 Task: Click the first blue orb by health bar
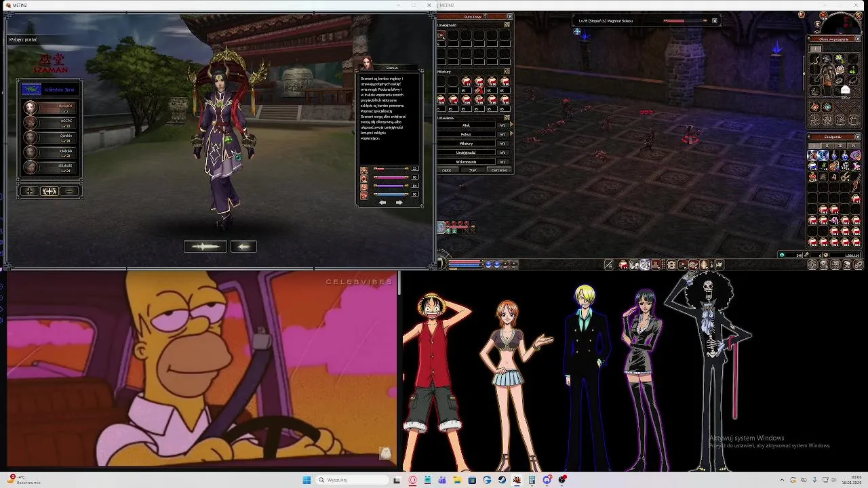tap(488, 264)
